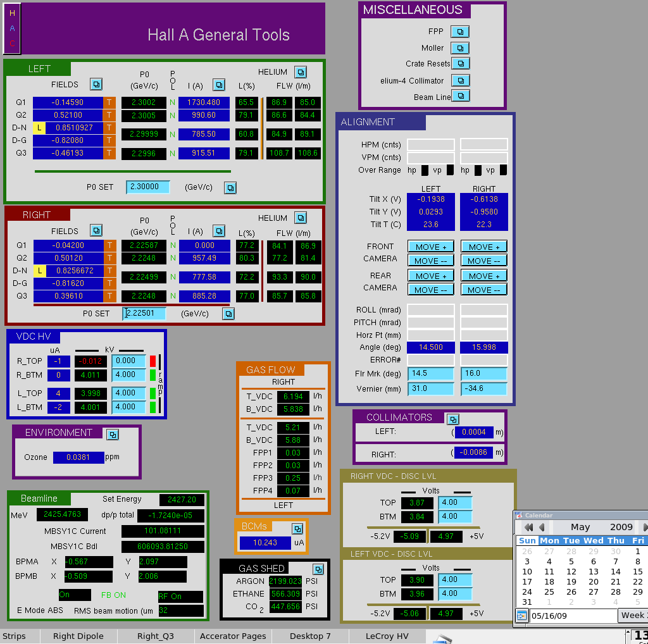Open the BCMs detail display

pos(297,528)
